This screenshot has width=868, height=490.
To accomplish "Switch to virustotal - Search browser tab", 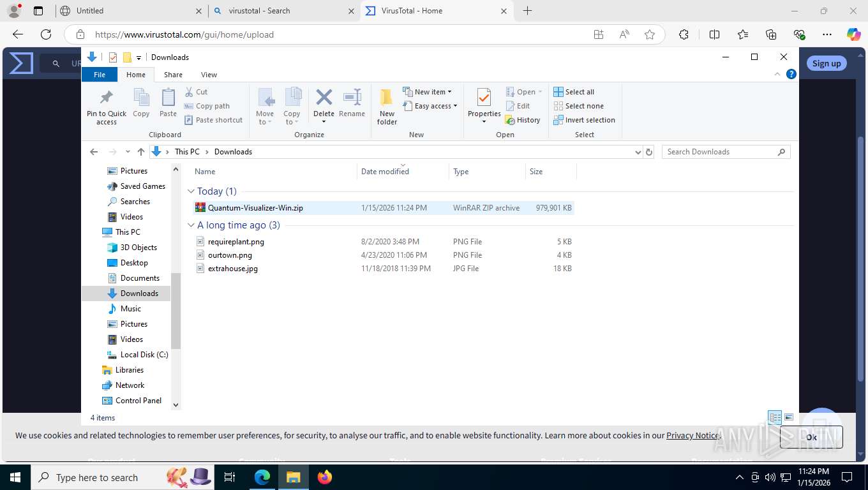I will click(284, 11).
